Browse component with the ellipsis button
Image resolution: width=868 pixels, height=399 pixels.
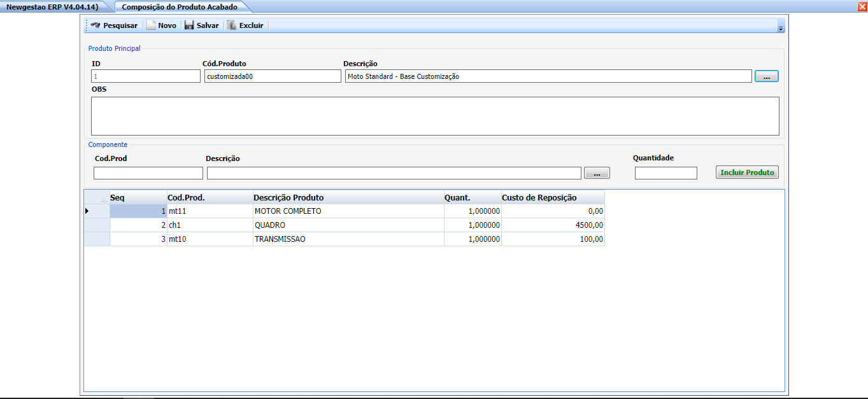tap(597, 173)
